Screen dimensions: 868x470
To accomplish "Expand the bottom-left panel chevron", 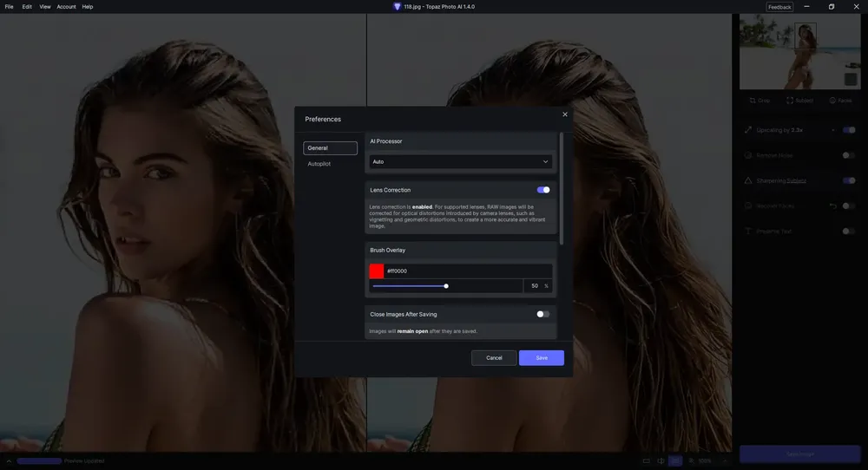I will pos(9,460).
